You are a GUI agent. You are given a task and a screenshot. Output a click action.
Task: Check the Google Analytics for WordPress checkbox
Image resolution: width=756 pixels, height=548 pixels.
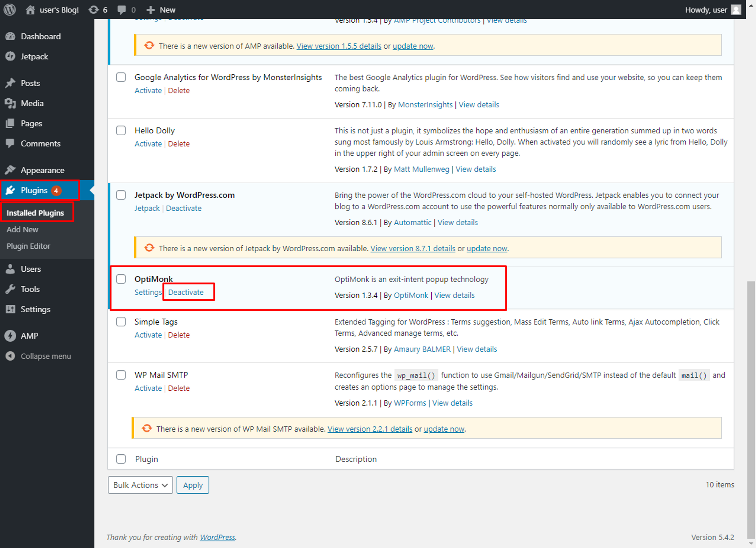click(x=121, y=77)
